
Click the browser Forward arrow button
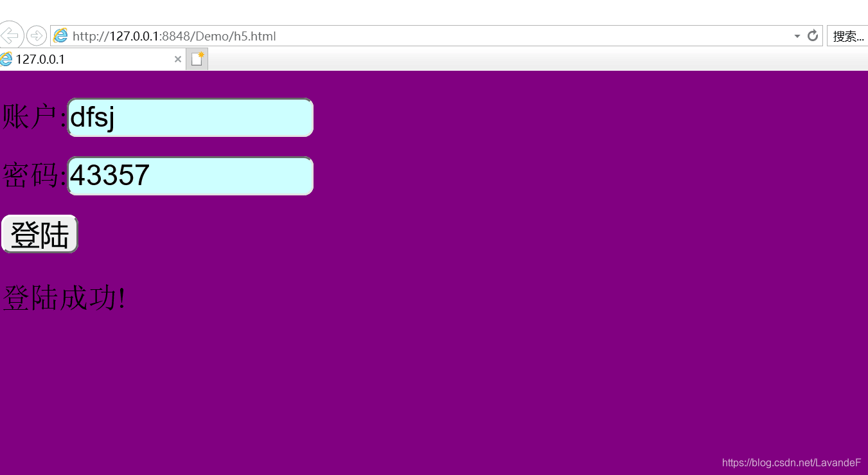coord(37,36)
